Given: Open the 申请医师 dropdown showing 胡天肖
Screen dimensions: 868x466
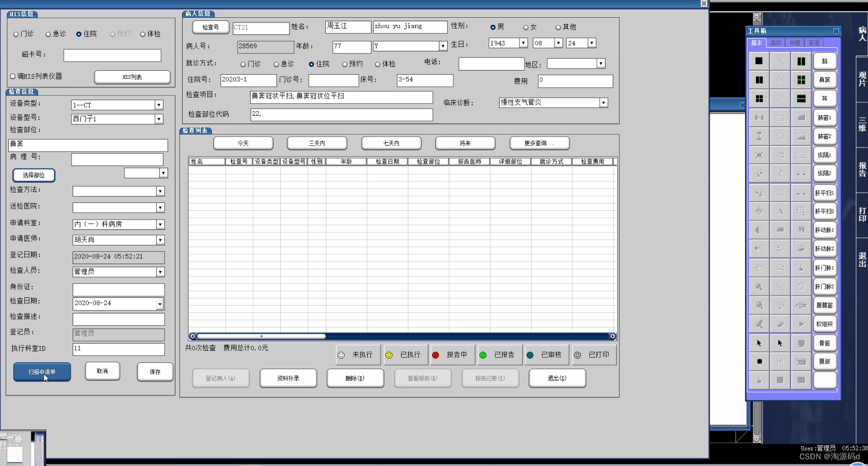Looking at the screenshot, I should [x=160, y=240].
